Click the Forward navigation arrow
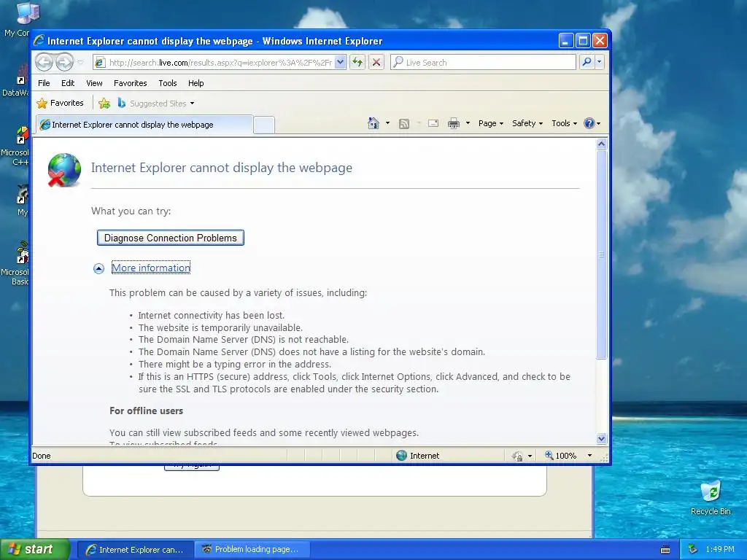 click(x=65, y=62)
